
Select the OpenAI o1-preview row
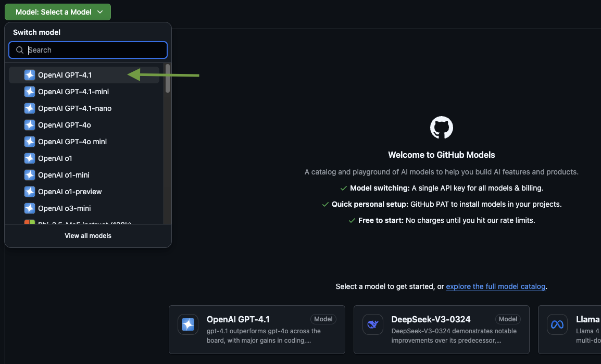[x=84, y=192]
